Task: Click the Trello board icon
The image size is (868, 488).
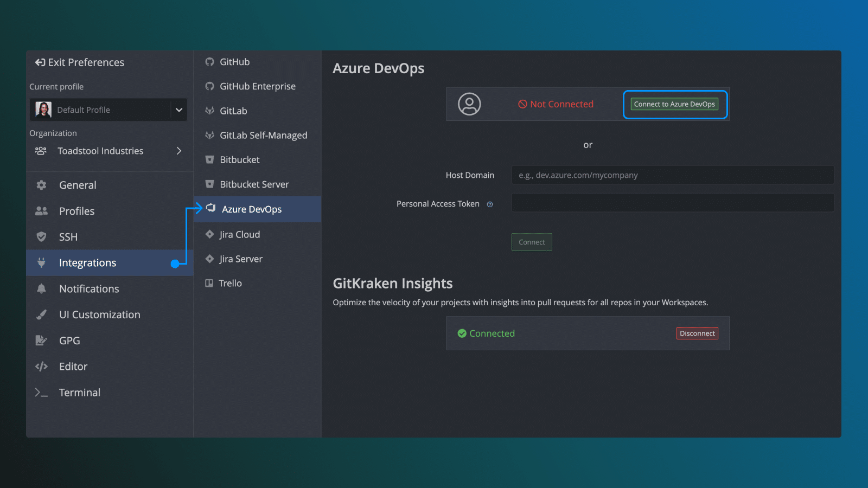Action: point(209,283)
